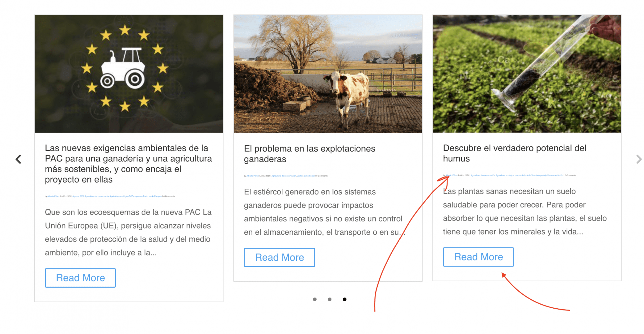The image size is (644, 334).
Task: Open title 'El problema en las explotaciones ganaderas'
Action: tap(309, 154)
